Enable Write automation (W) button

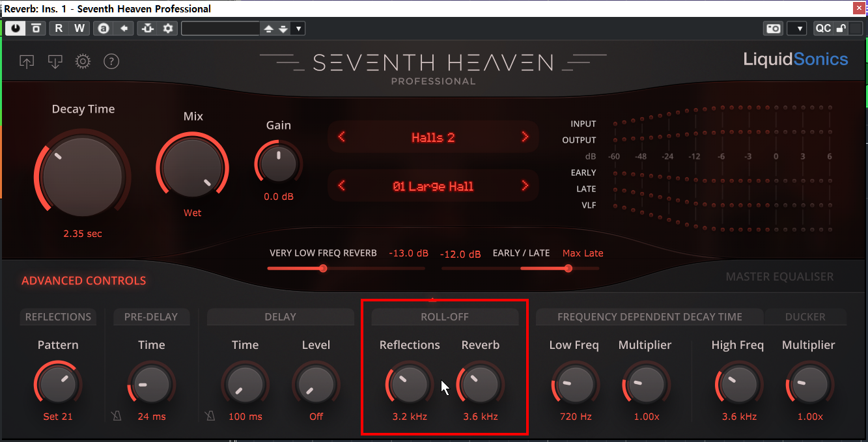pos(79,28)
